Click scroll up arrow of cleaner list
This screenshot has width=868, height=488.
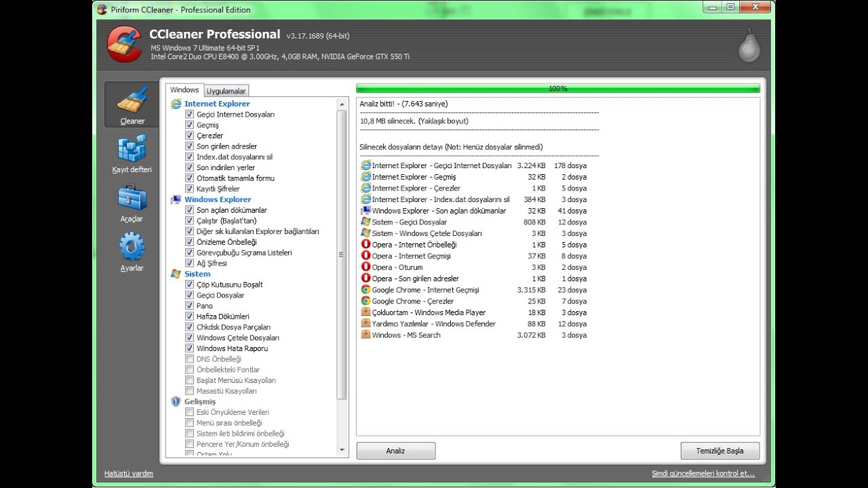tap(342, 104)
